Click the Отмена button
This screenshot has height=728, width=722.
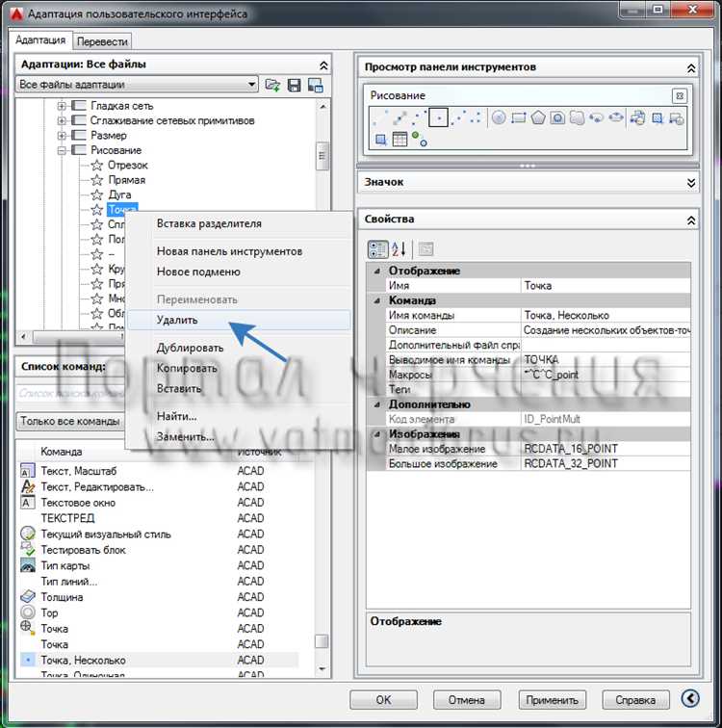[x=467, y=700]
